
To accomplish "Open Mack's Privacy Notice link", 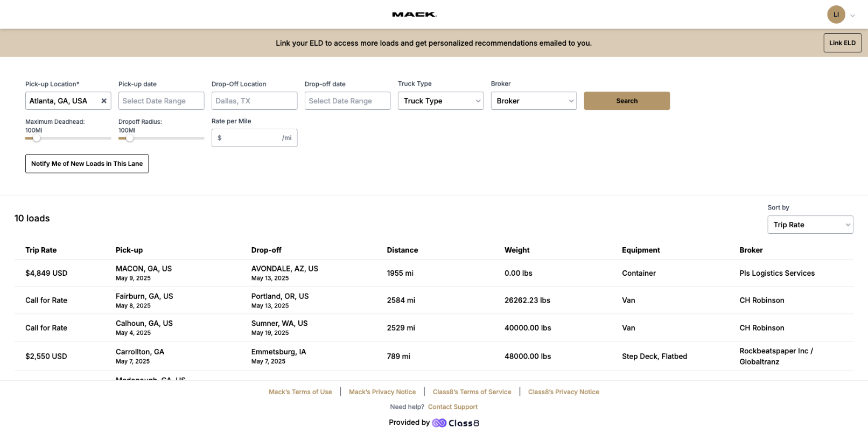I will coord(382,392).
